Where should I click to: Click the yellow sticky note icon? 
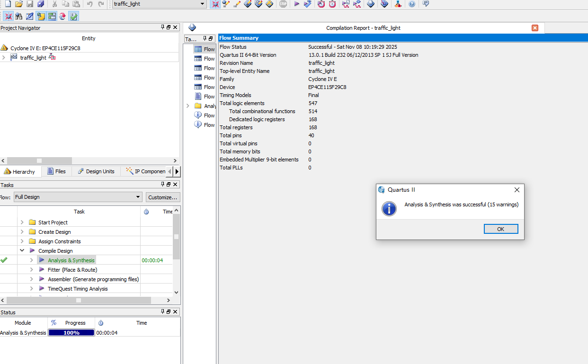(41, 16)
